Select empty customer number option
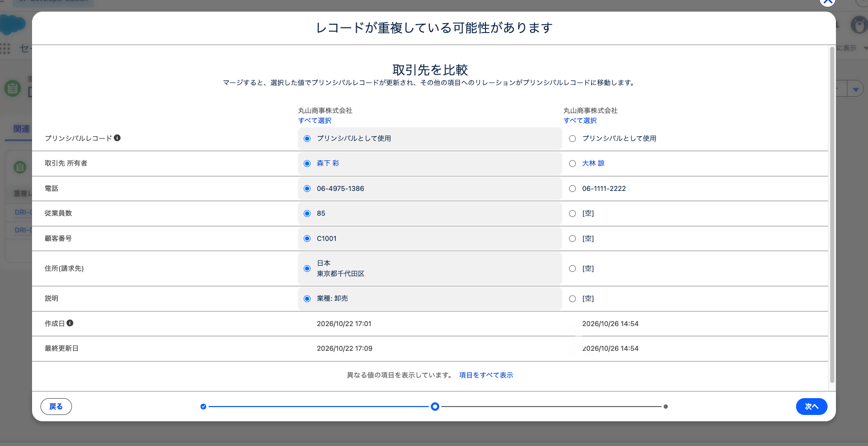The image size is (868, 446). point(573,239)
